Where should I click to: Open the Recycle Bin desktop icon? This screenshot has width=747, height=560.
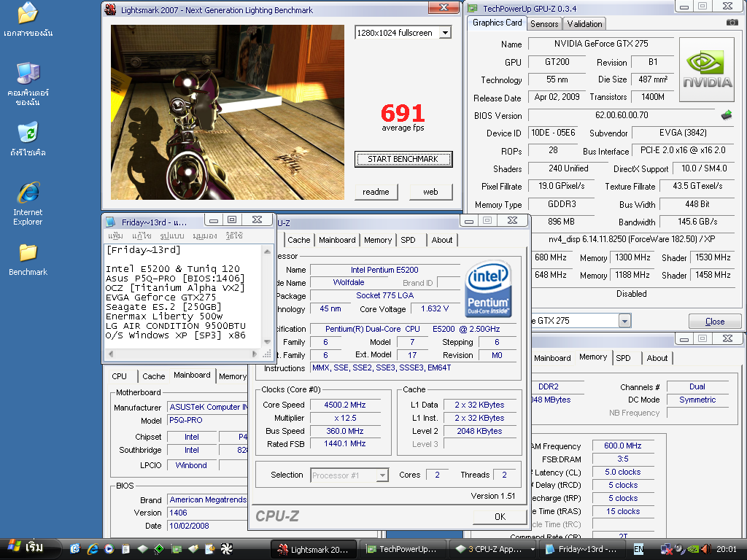[x=28, y=139]
